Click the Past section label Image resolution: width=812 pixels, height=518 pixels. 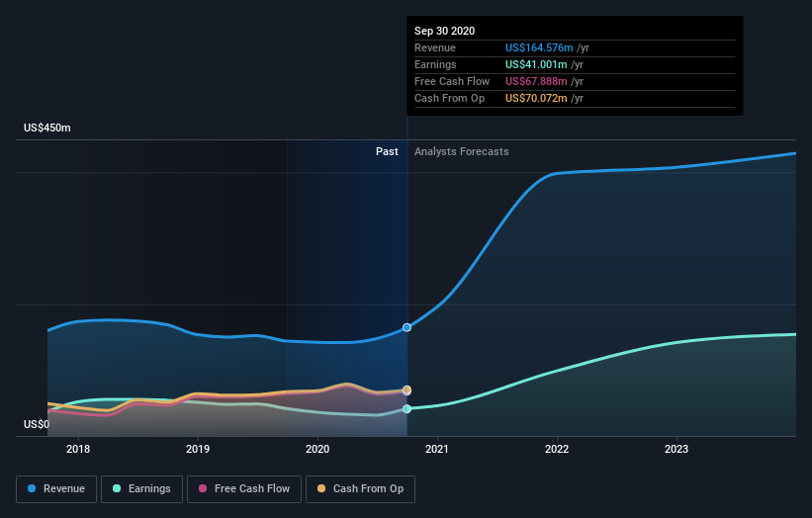point(387,151)
